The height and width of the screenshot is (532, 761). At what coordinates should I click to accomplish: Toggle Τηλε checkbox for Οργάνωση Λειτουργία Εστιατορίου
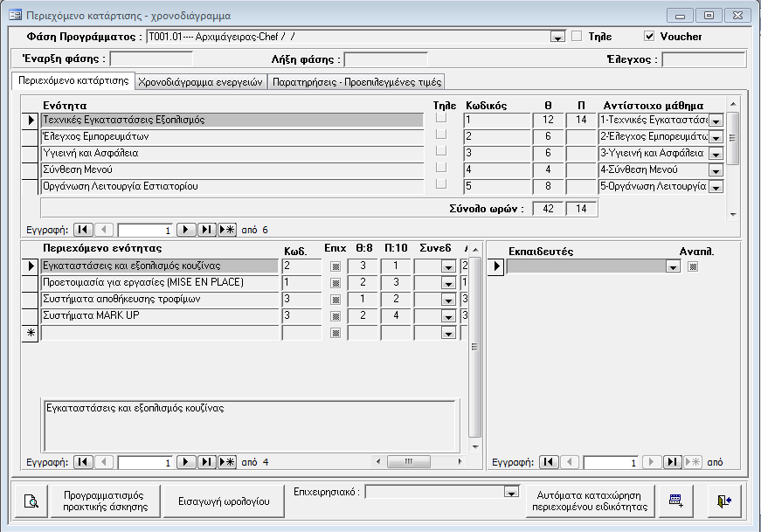[x=441, y=184]
